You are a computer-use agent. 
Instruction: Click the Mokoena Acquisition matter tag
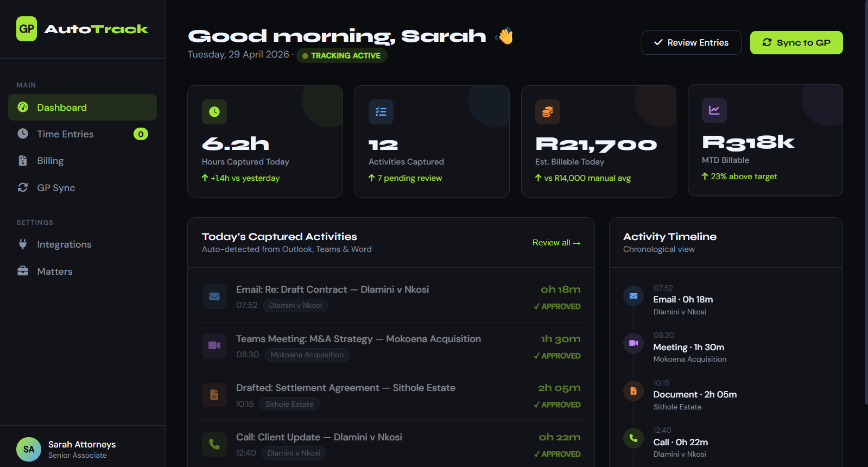pos(307,355)
